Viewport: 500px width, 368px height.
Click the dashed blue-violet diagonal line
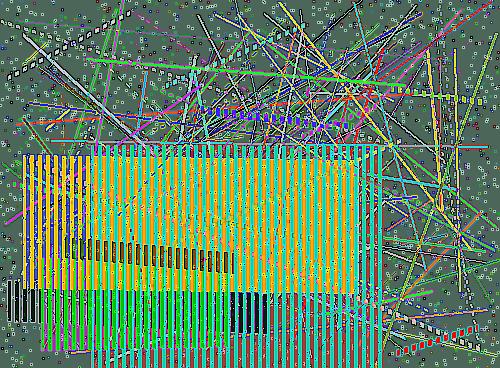273,118
